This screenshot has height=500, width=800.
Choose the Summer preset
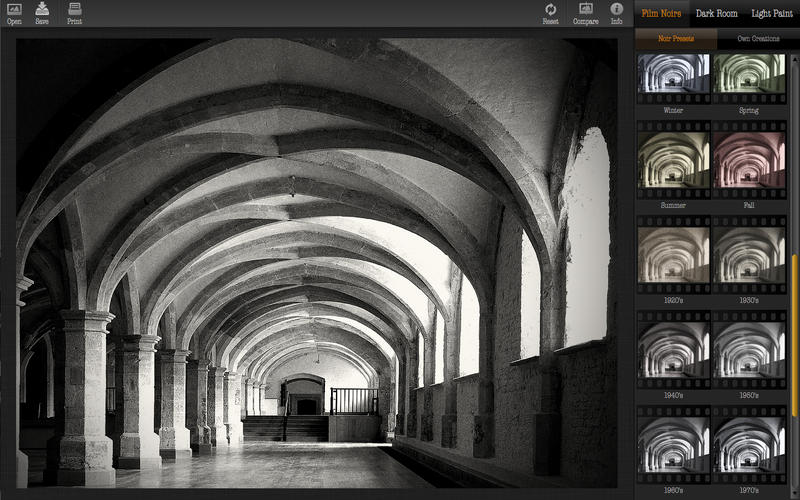(x=674, y=160)
